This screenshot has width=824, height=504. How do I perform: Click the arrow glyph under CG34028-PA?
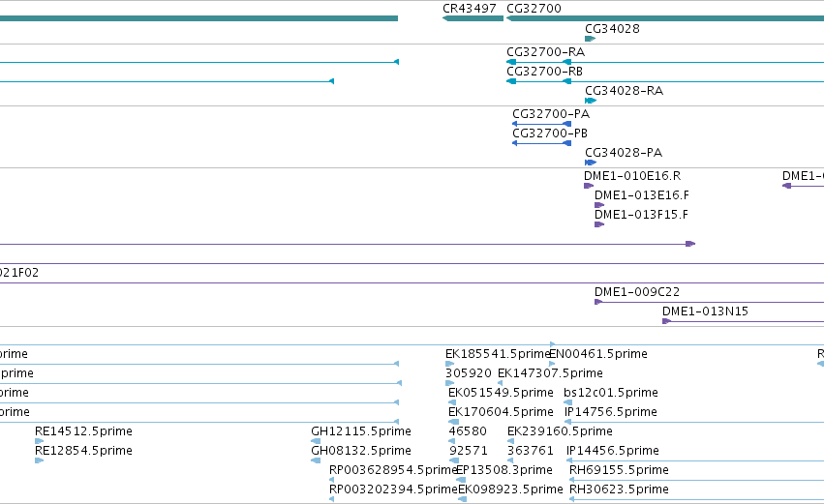(590, 163)
